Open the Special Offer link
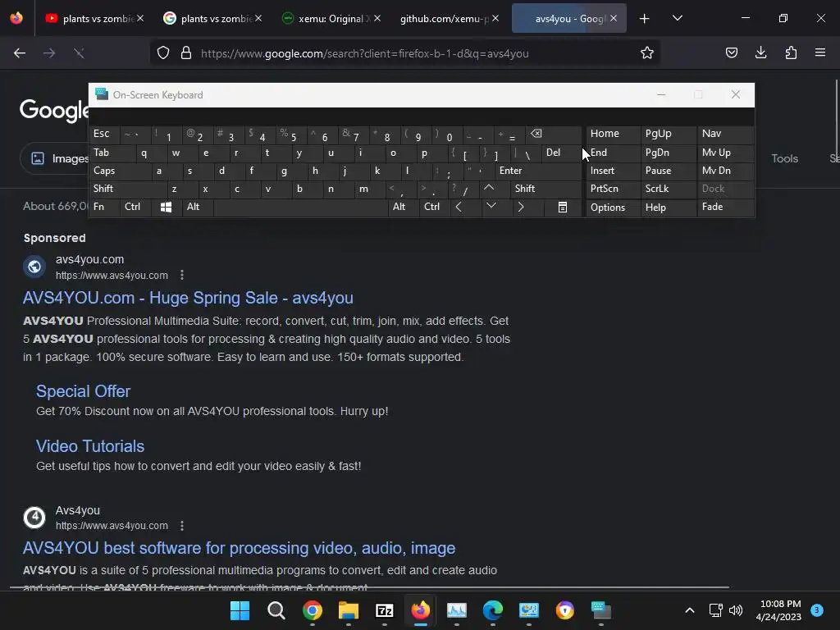Image resolution: width=840 pixels, height=630 pixels. click(83, 391)
